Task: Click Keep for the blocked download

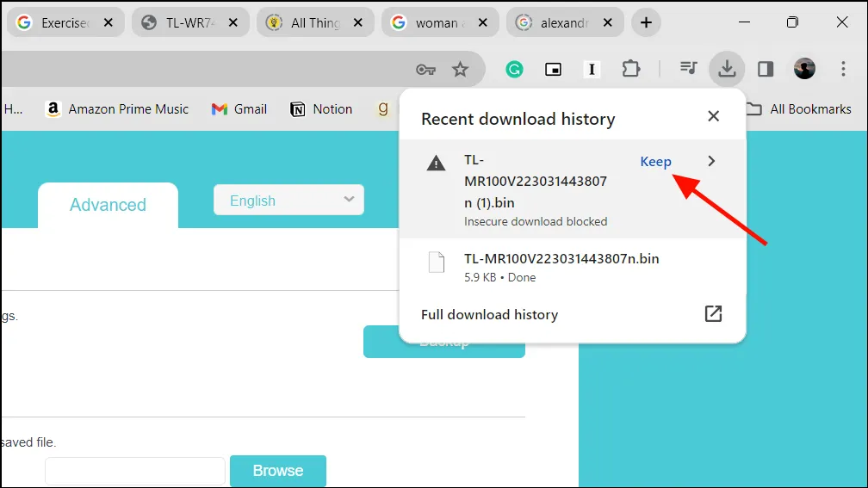Action: tap(655, 162)
